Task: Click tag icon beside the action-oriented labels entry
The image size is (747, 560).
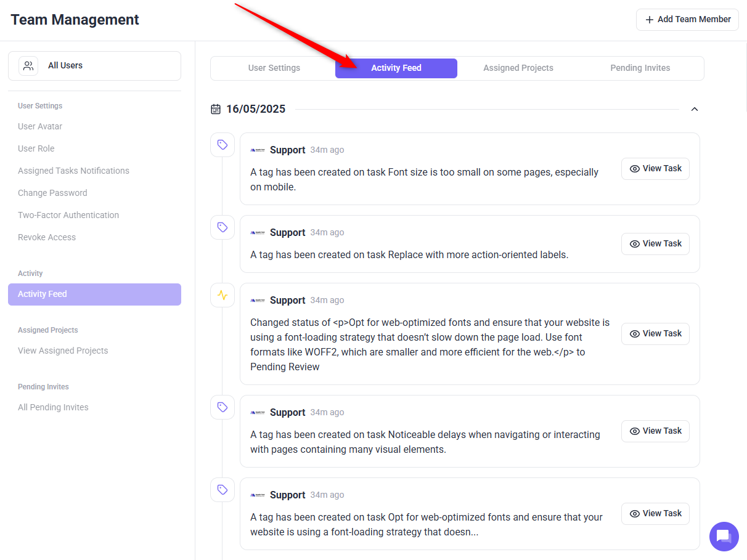Action: tap(222, 227)
